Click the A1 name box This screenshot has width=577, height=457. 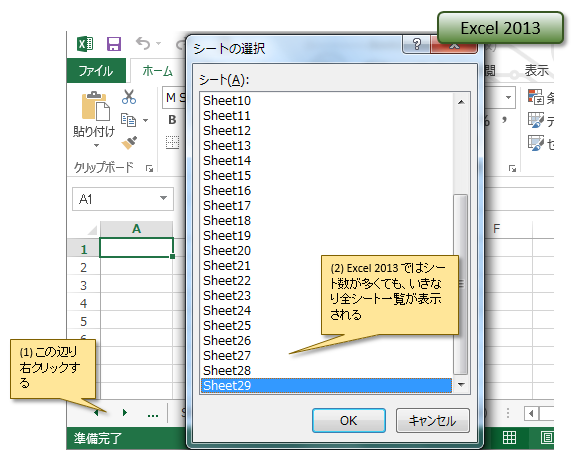(x=123, y=199)
